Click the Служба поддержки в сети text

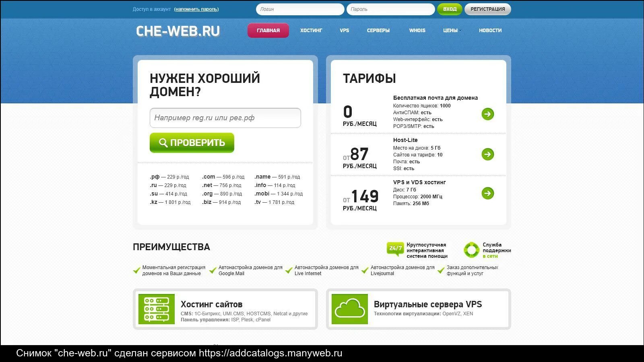click(x=497, y=251)
